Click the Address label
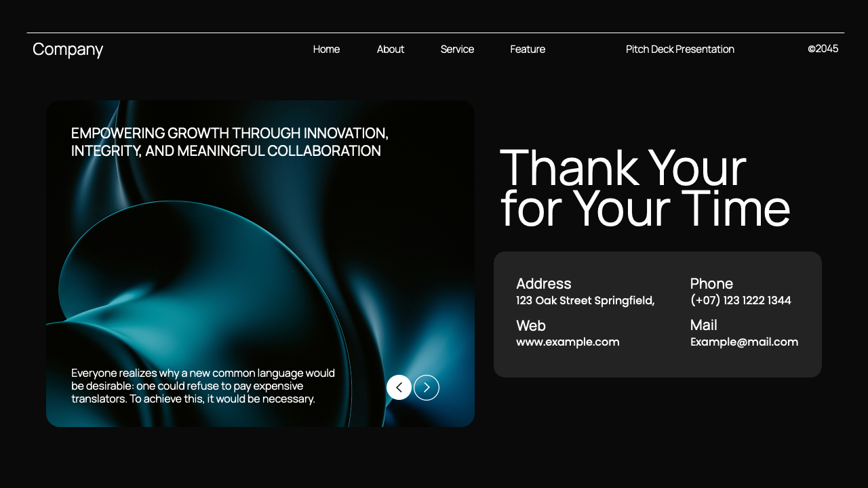 click(x=544, y=283)
